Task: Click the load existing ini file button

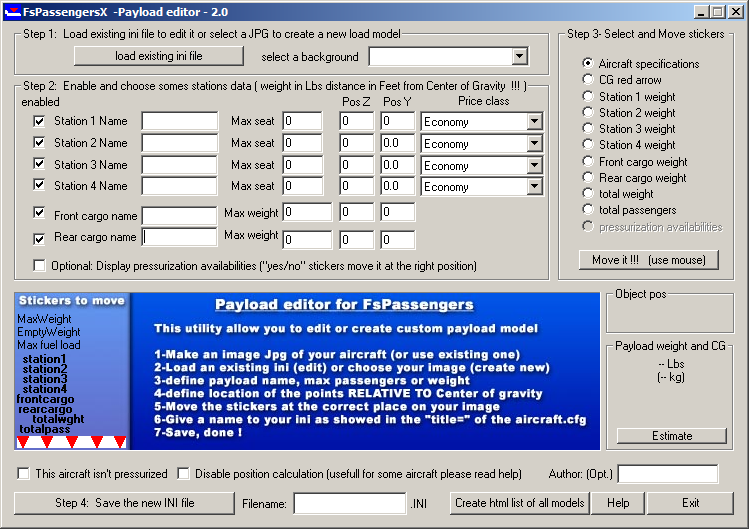Action: coord(159,56)
